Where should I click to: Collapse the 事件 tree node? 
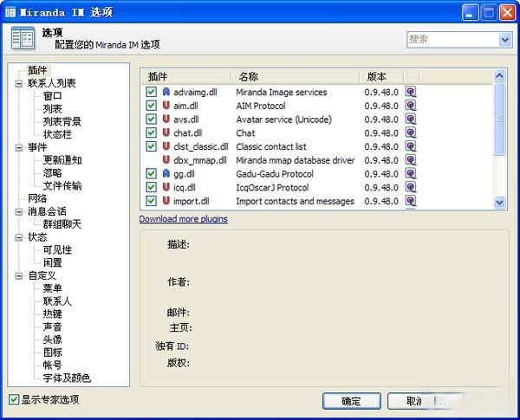[19, 148]
